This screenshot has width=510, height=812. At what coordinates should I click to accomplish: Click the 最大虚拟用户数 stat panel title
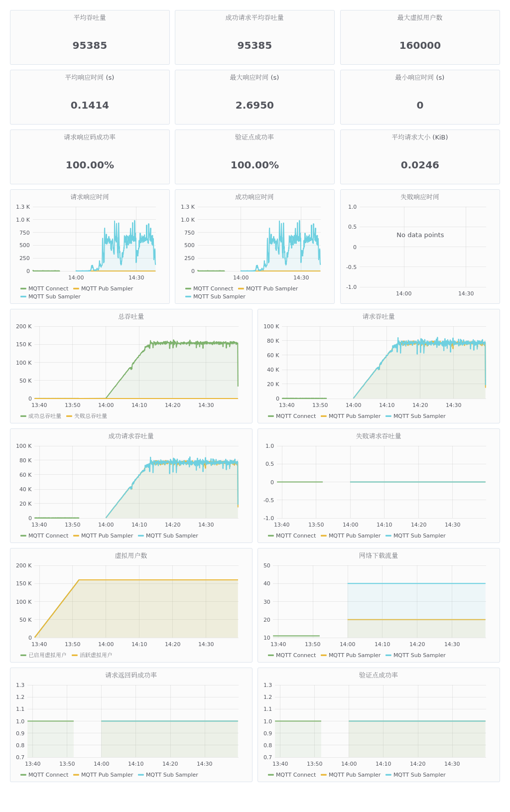pyautogui.click(x=420, y=17)
